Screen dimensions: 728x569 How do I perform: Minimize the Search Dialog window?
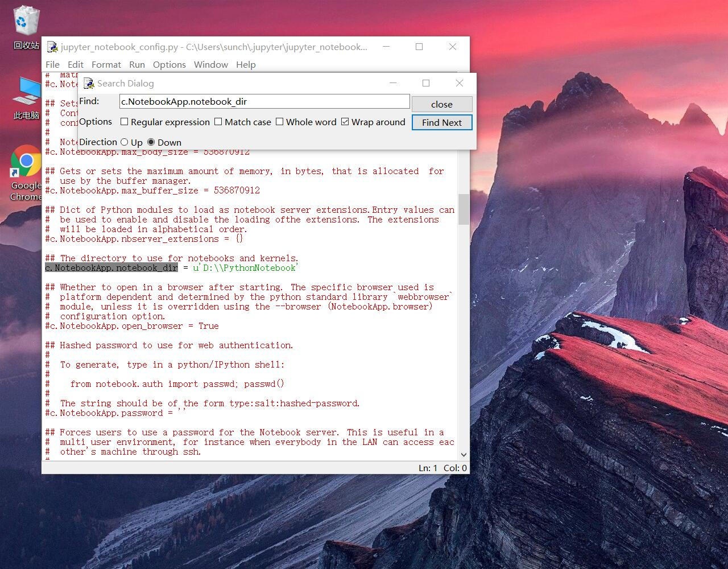[392, 83]
